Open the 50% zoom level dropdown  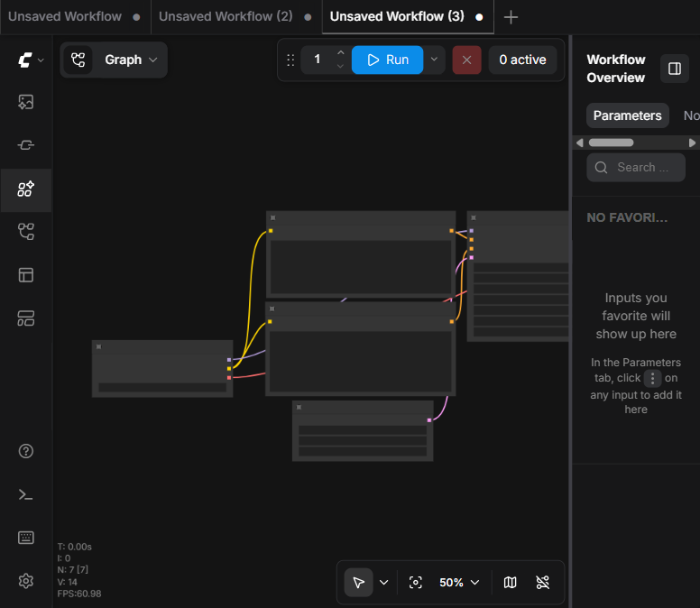[x=459, y=583]
